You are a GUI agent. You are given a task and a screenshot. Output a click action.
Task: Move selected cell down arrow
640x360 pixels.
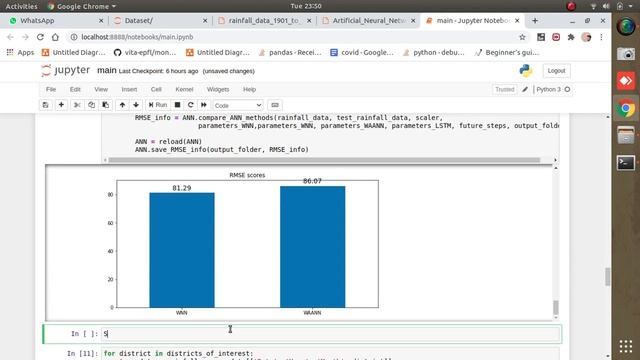[x=136, y=105]
